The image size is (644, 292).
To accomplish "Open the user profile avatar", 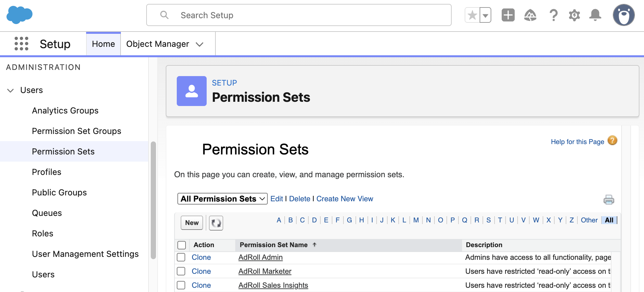I will coord(624,15).
